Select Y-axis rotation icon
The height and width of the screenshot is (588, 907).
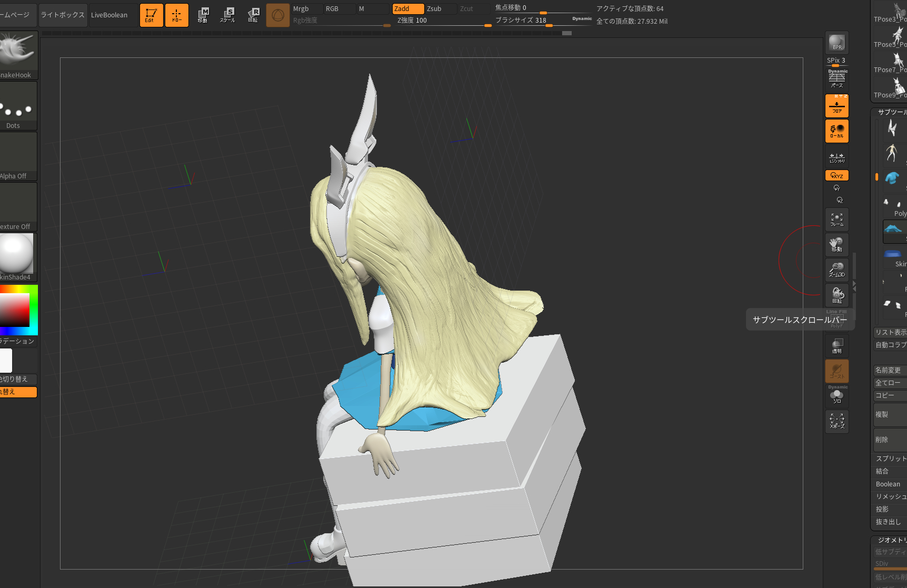click(836, 188)
